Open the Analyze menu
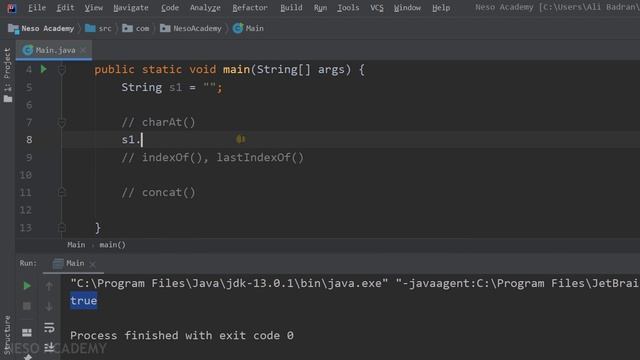 [x=205, y=8]
